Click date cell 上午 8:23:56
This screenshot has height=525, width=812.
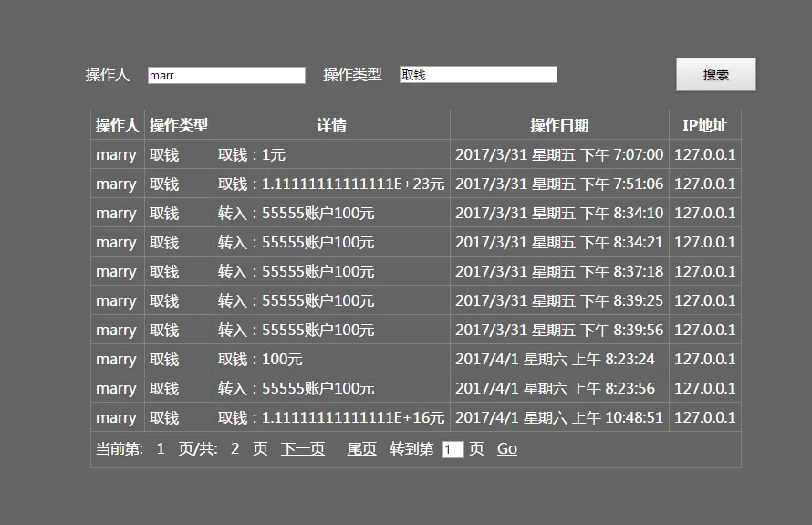560,388
